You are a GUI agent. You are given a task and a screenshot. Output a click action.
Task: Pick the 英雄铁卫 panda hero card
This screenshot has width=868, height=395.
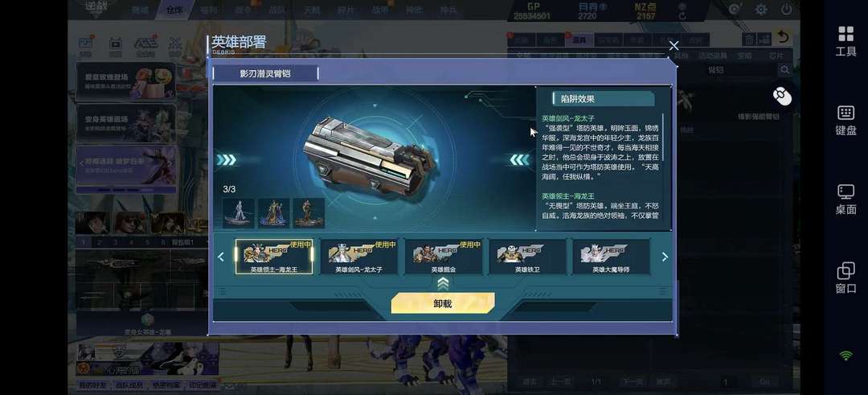[x=527, y=257]
